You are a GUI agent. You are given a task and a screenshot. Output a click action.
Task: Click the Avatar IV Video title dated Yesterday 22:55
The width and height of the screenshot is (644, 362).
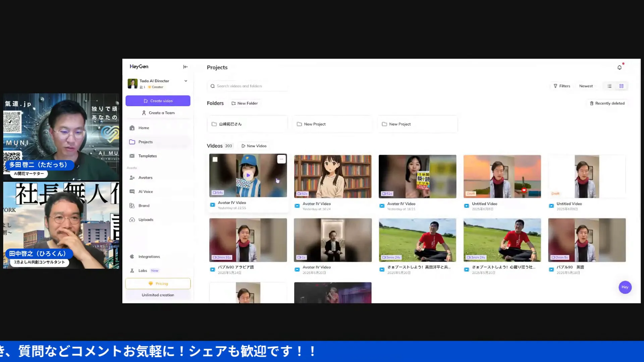pos(232,203)
